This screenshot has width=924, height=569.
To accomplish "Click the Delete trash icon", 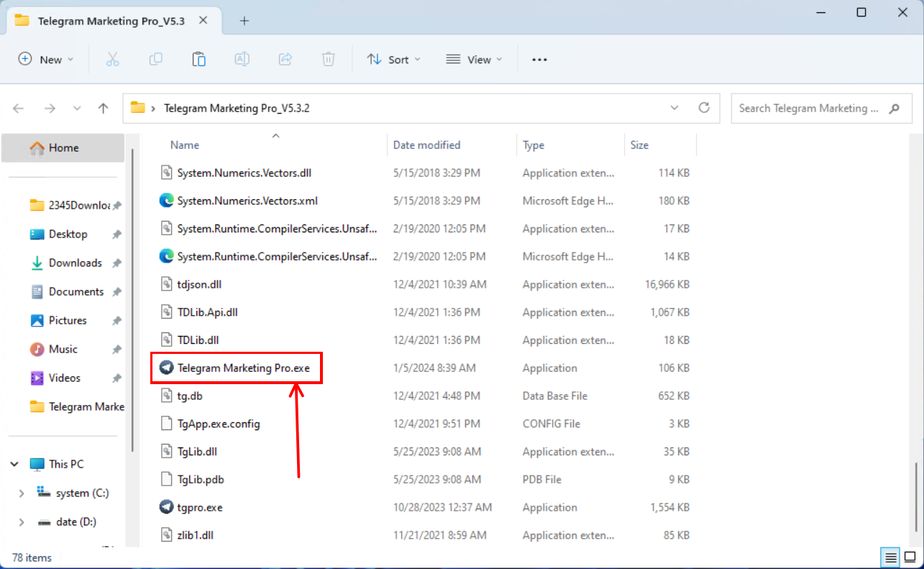I will [329, 60].
